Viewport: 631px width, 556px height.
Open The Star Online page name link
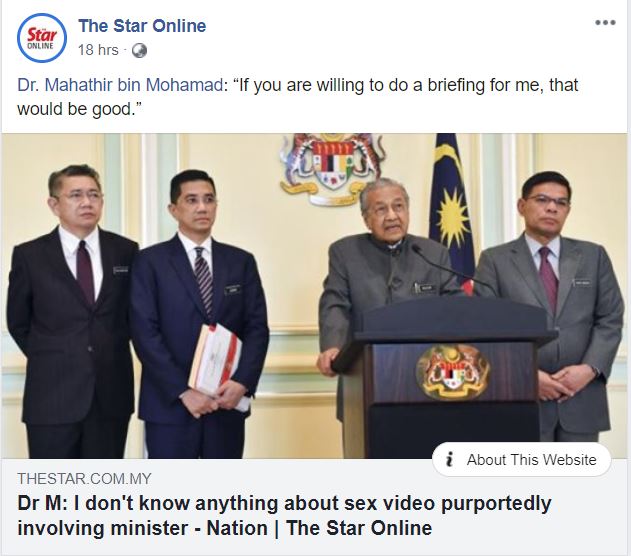point(142,26)
